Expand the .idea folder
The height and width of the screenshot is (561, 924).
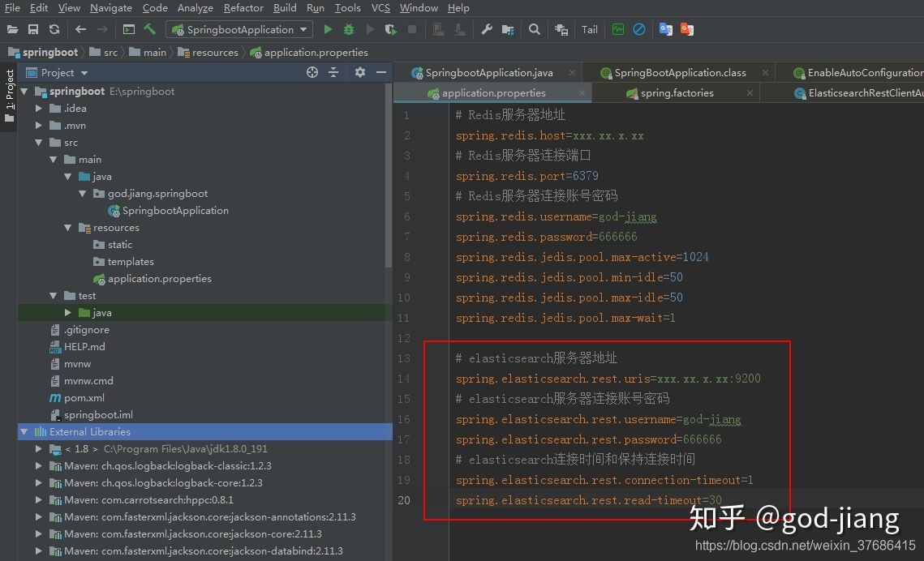click(x=39, y=109)
